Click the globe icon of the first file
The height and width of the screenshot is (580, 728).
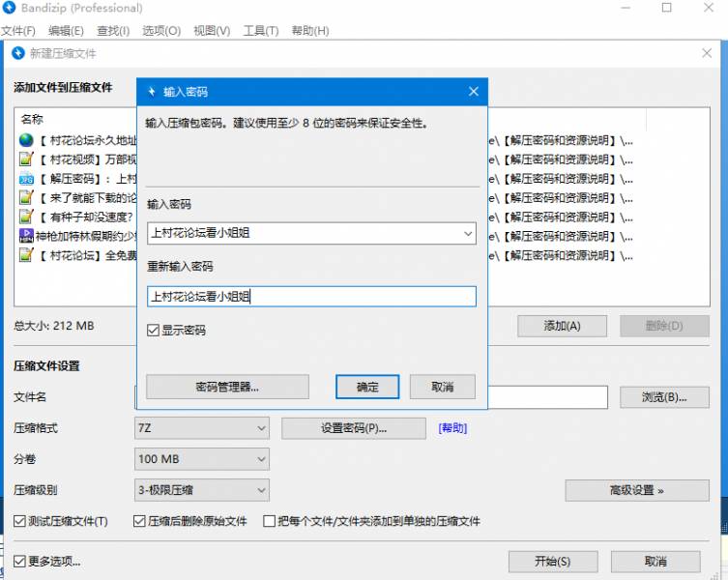[x=26, y=140]
